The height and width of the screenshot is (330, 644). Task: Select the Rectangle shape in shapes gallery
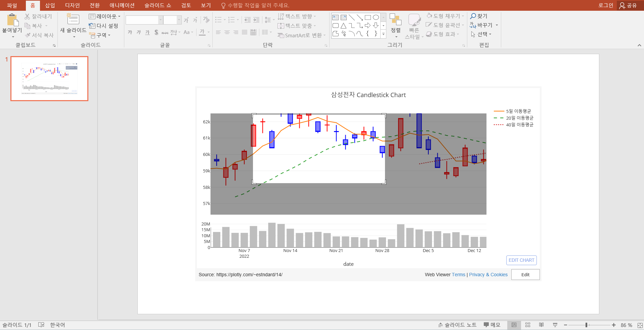(368, 17)
